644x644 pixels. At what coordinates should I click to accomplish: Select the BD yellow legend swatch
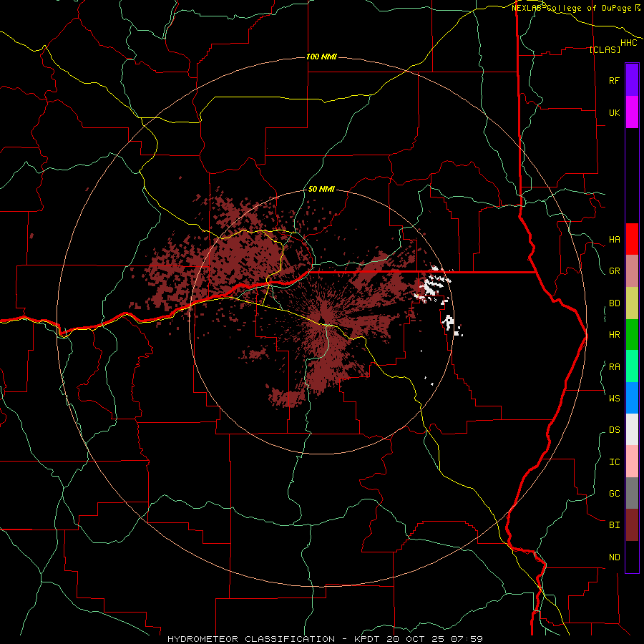click(x=632, y=303)
